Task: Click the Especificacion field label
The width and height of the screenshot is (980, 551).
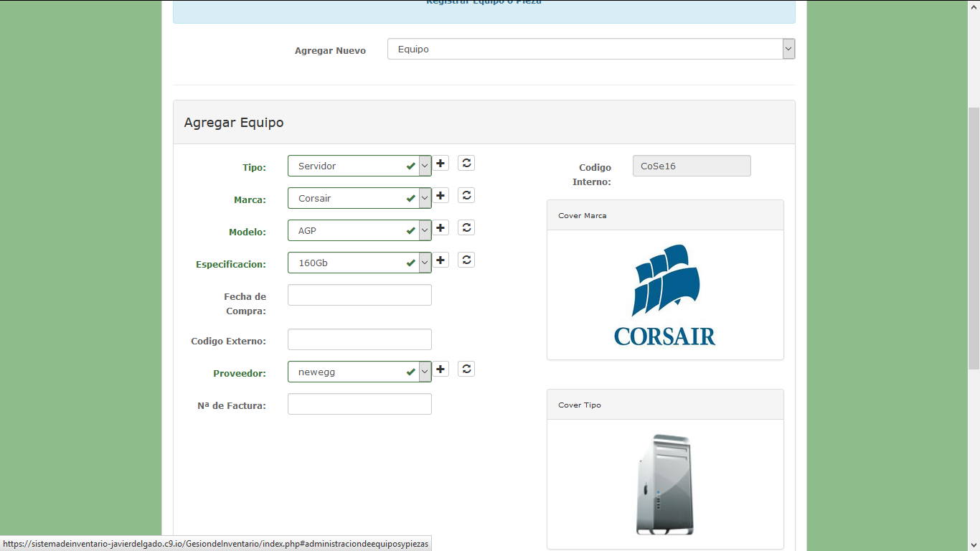Action: click(x=231, y=264)
